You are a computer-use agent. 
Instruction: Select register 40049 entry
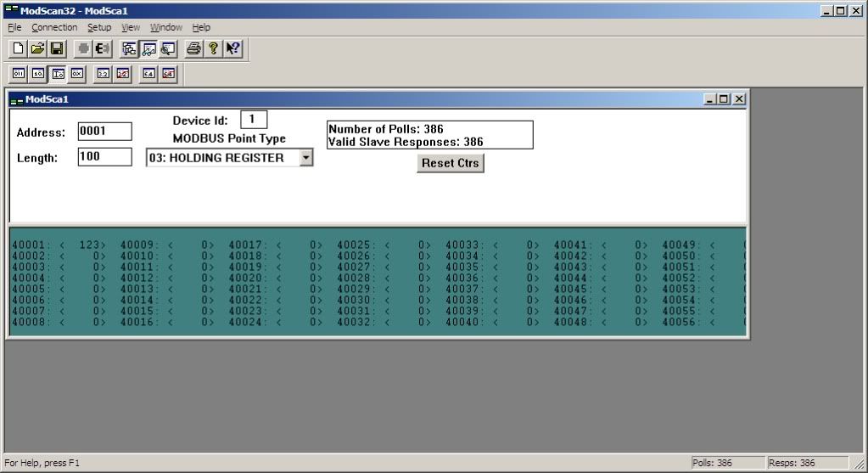click(x=704, y=245)
